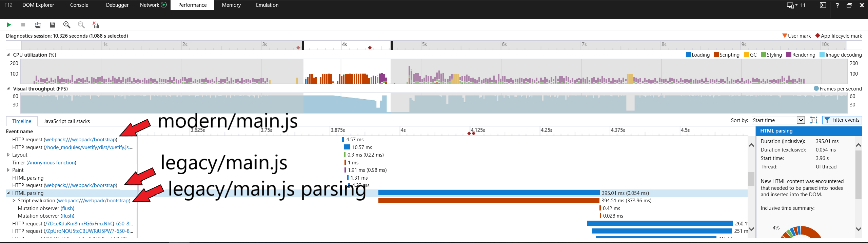Expand the Script evaluation tree row
Image resolution: width=868 pixels, height=243 pixels.
click(14, 201)
